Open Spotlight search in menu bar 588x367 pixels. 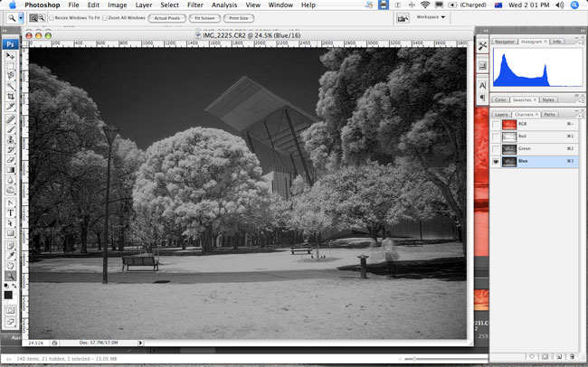[x=574, y=5]
